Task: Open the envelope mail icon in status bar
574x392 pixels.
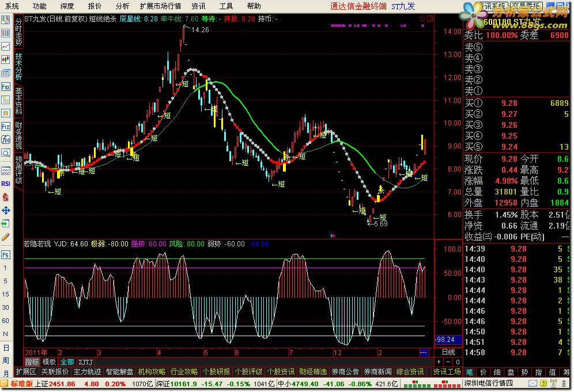Action: tap(533, 383)
